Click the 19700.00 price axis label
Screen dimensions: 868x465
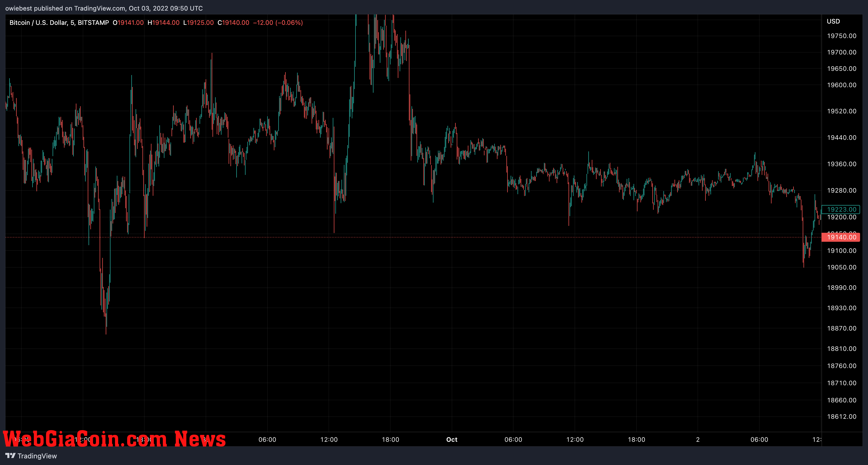click(841, 52)
